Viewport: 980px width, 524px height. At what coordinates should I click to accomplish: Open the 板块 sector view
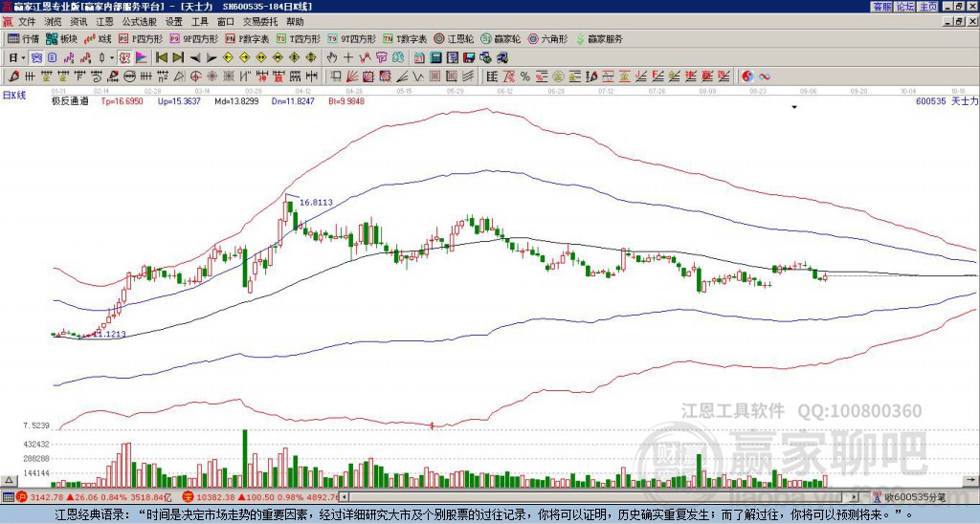click(x=61, y=38)
